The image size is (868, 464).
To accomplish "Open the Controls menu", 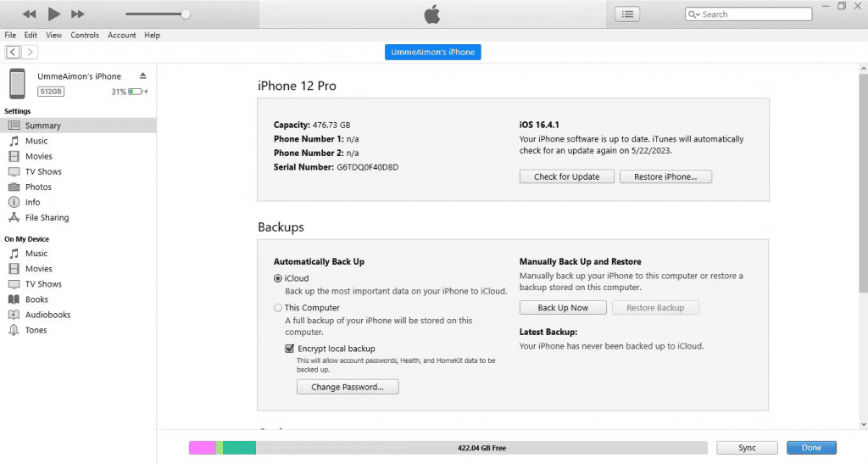I will click(x=85, y=36).
